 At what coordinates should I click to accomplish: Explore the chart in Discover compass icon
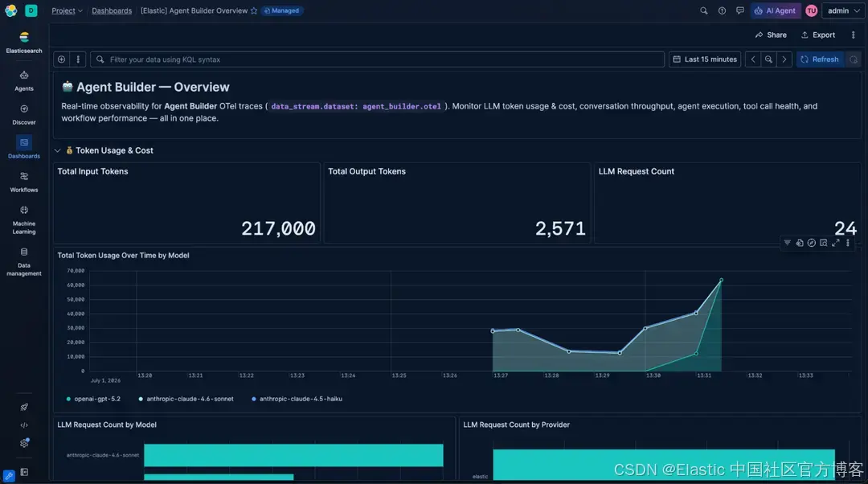[x=812, y=243]
